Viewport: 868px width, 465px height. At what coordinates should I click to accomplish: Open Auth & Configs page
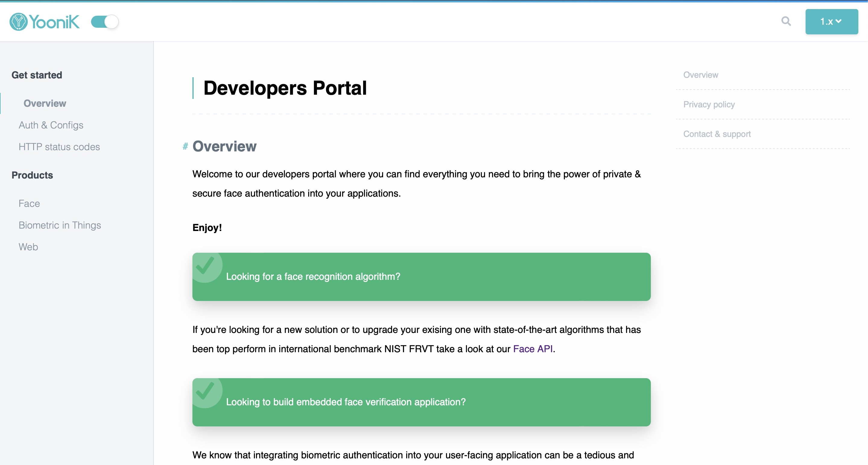point(51,125)
